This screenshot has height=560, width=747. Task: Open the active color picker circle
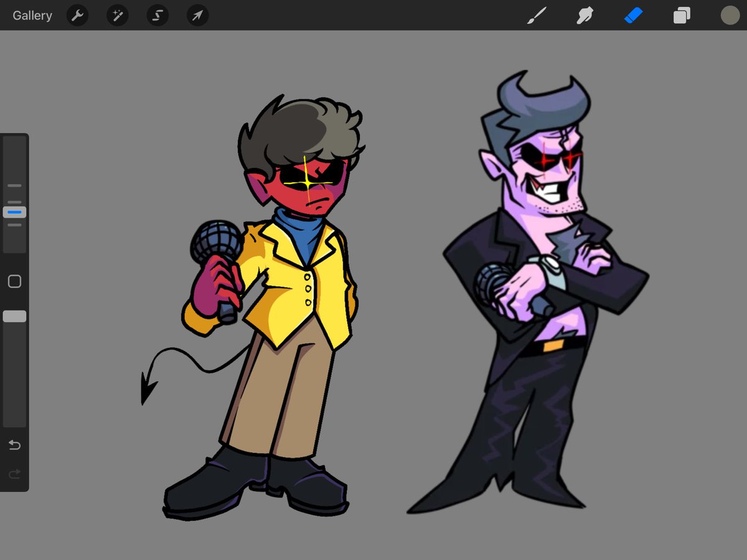point(730,16)
